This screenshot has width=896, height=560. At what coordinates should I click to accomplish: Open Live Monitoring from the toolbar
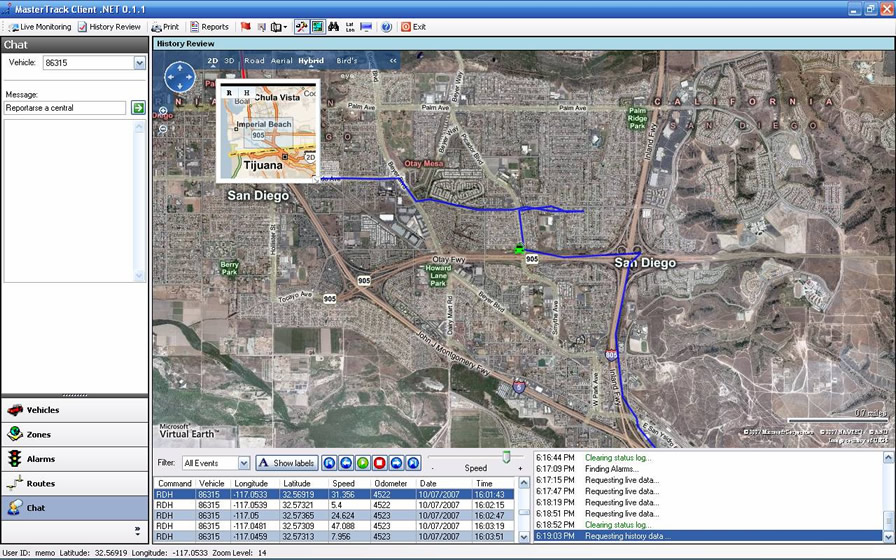pos(40,27)
